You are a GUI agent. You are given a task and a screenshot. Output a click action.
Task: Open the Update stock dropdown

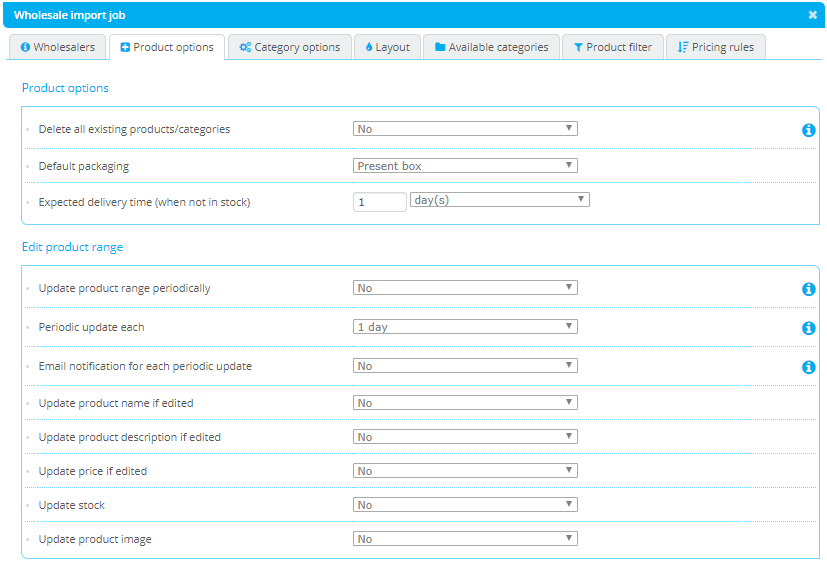465,505
